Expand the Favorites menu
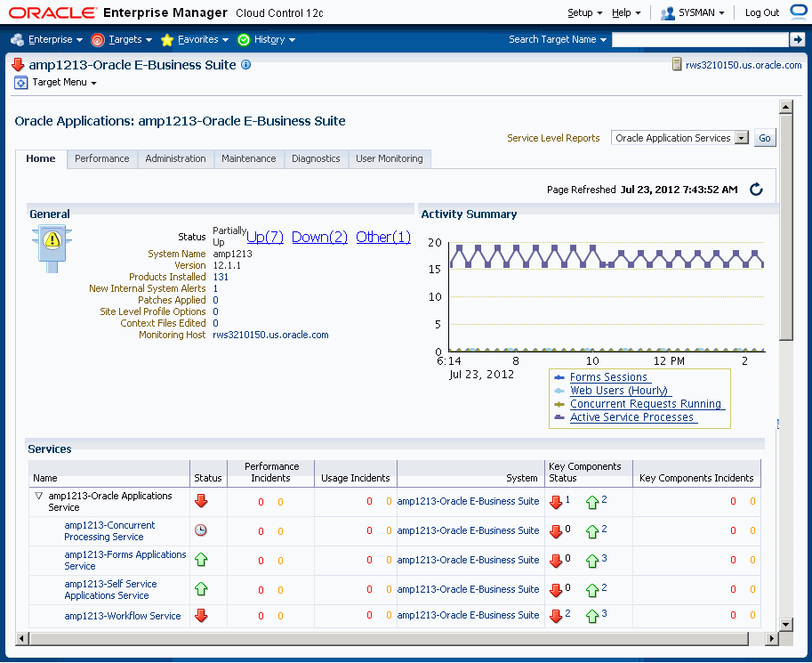This screenshot has height=663, width=812. (x=203, y=39)
